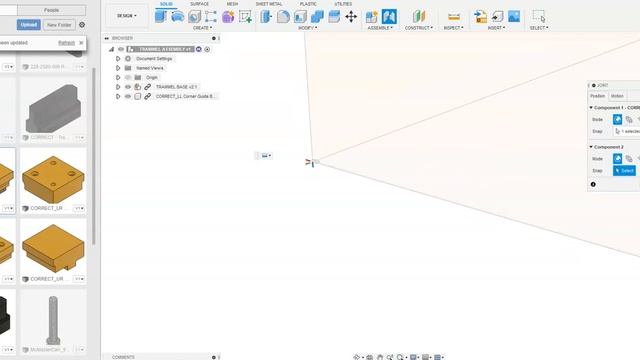
Task: Switch to the Solid tab
Action: click(x=166, y=4)
